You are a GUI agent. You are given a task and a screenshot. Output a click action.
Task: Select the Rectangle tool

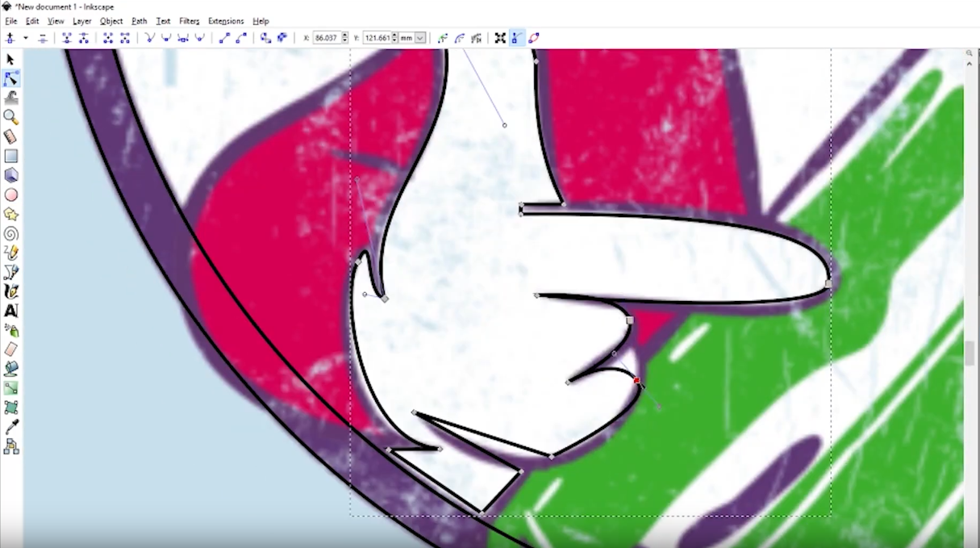coord(10,156)
